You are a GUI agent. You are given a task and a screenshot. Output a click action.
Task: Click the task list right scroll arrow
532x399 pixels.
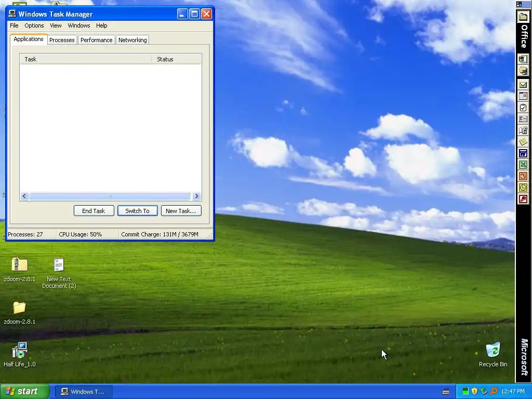(x=196, y=196)
